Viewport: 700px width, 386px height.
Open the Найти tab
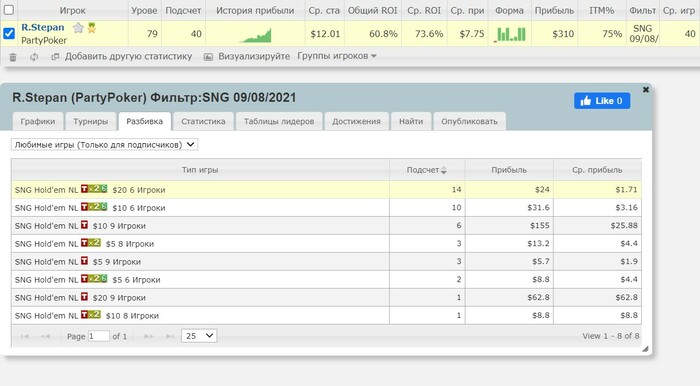pyautogui.click(x=411, y=121)
